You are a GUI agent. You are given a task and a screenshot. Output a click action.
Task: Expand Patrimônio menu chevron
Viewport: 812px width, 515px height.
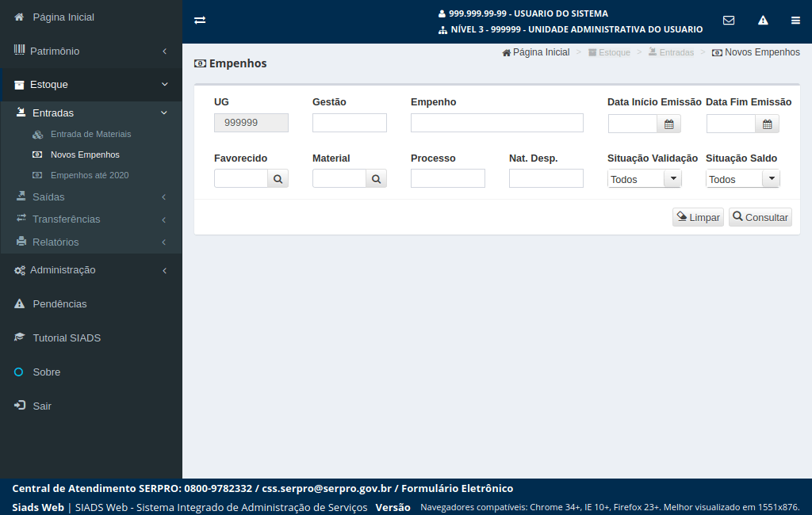coord(165,51)
